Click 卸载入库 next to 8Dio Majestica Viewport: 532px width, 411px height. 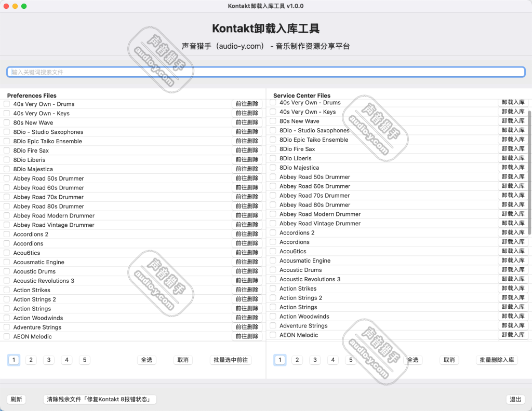(513, 167)
